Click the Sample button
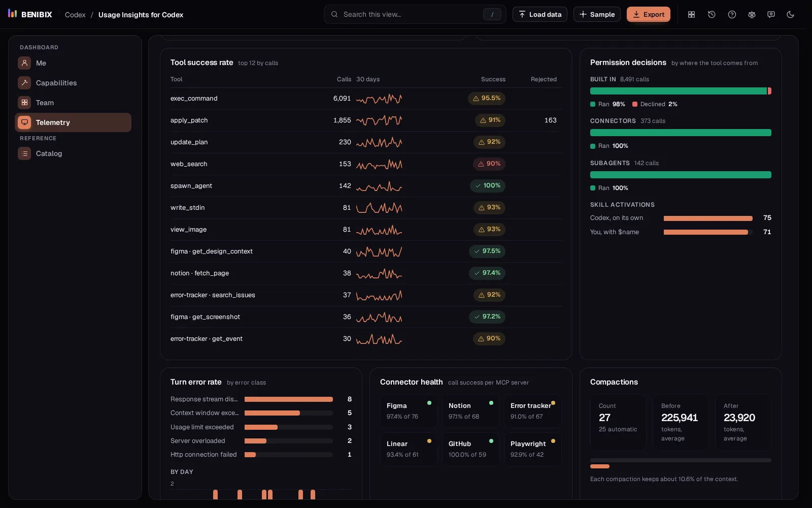Image resolution: width=812 pixels, height=508 pixels. tap(597, 14)
